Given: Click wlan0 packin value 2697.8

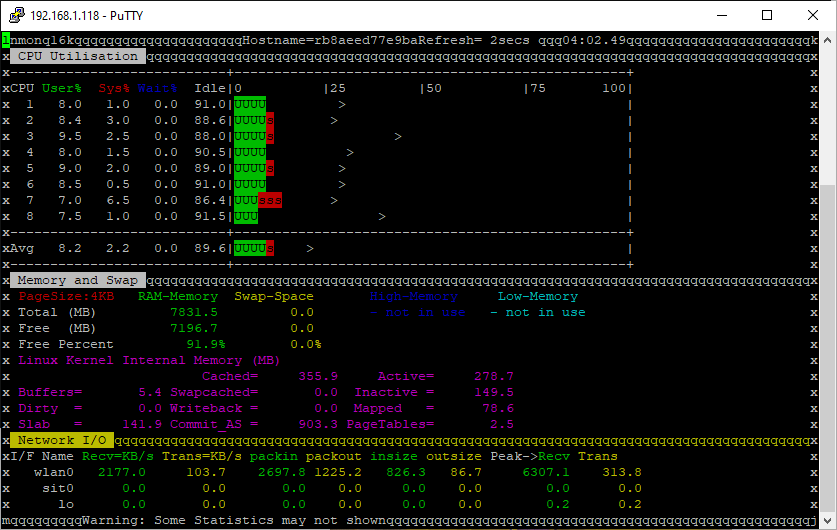Looking at the screenshot, I should (282, 472).
